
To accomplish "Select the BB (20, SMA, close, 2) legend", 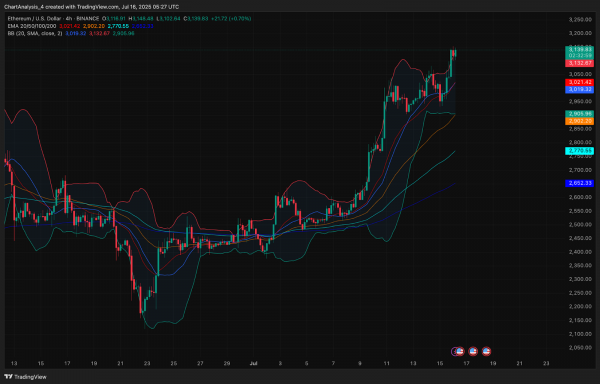I will tap(35, 33).
